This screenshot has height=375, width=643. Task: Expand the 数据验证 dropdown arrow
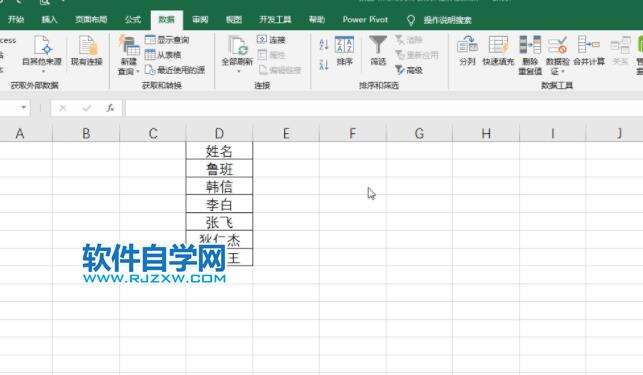coord(563,72)
